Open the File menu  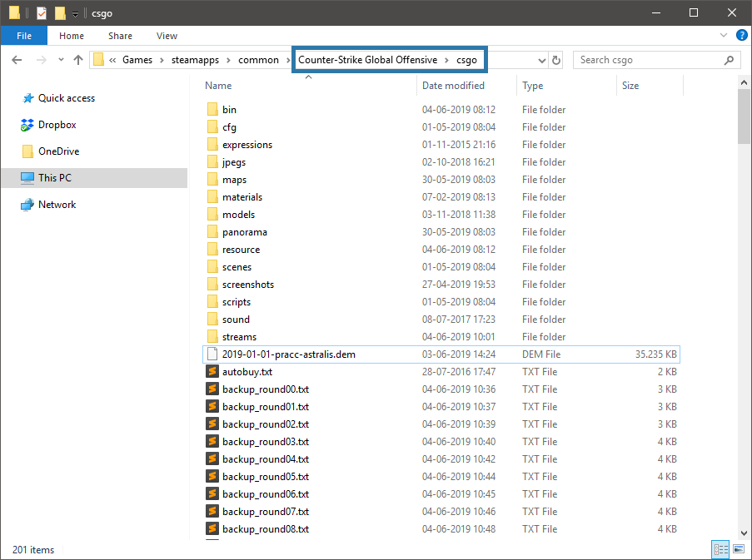point(24,36)
